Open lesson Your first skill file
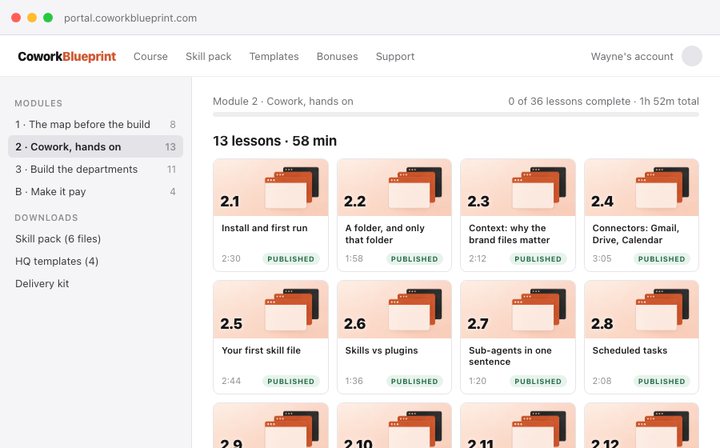 [x=261, y=350]
